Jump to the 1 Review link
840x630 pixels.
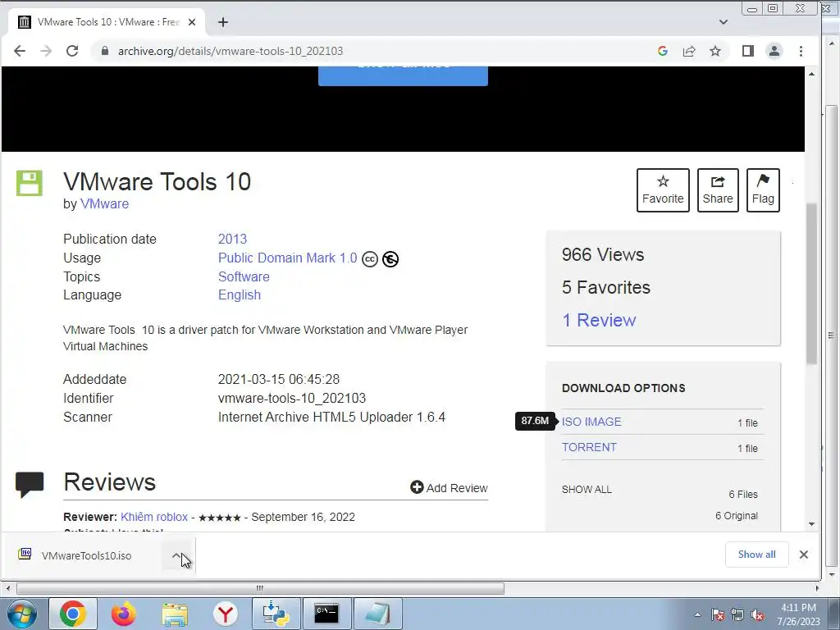[x=599, y=320]
